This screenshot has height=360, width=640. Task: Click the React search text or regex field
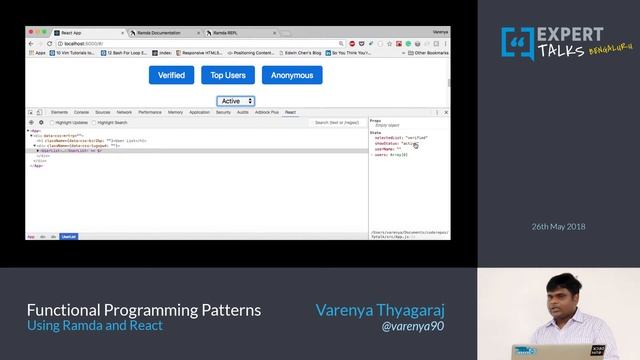tap(337, 122)
